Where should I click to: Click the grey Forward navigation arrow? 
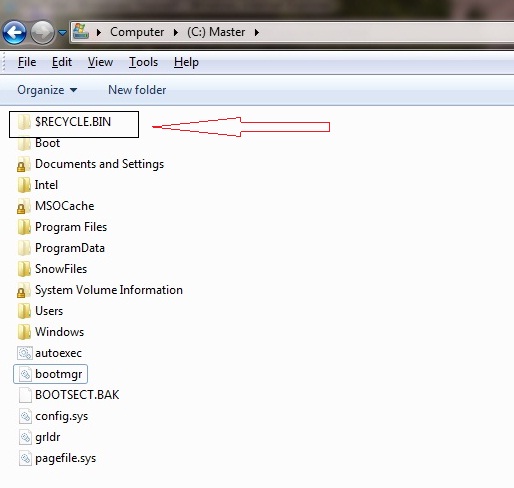click(42, 33)
